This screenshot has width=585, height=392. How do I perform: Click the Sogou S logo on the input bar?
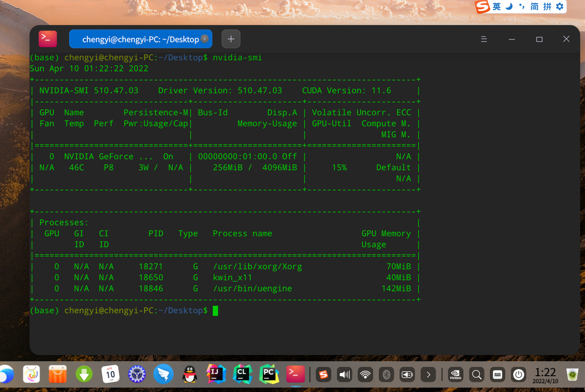pyautogui.click(x=482, y=7)
